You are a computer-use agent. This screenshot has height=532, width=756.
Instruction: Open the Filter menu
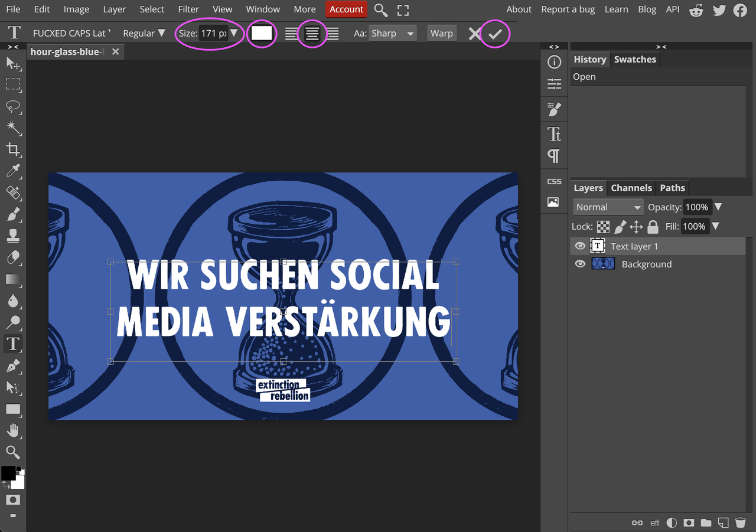188,9
